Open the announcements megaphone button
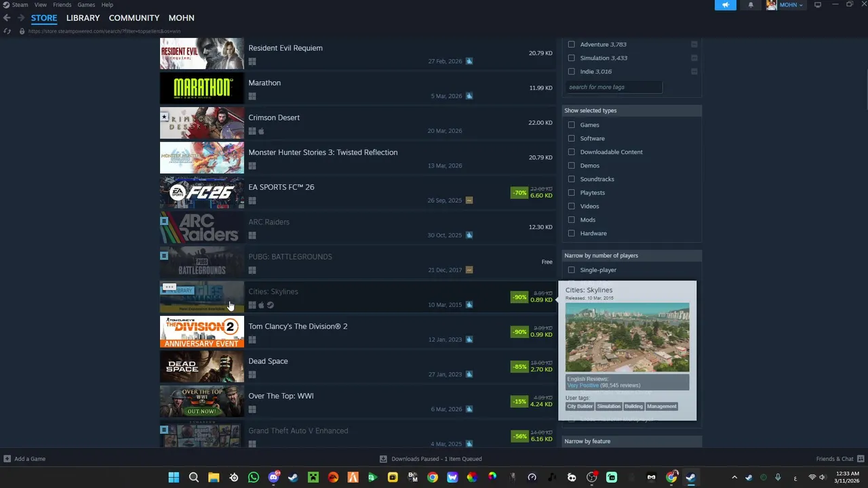Image resolution: width=868 pixels, height=488 pixels. [x=725, y=5]
